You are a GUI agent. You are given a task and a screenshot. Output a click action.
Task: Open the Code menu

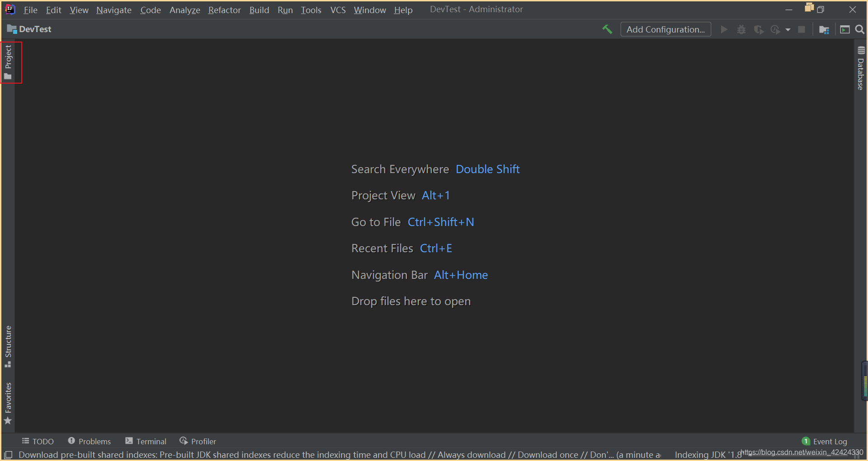151,10
